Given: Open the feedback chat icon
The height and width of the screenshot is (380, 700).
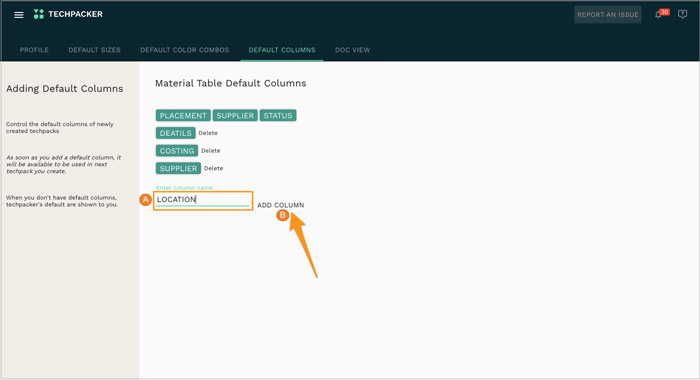Looking at the screenshot, I should [682, 15].
